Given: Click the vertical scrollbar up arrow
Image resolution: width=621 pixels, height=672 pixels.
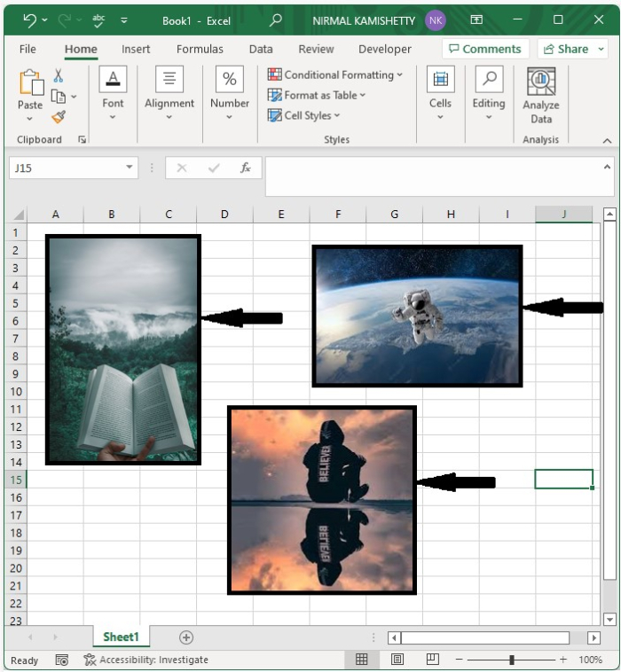Looking at the screenshot, I should pos(609,214).
